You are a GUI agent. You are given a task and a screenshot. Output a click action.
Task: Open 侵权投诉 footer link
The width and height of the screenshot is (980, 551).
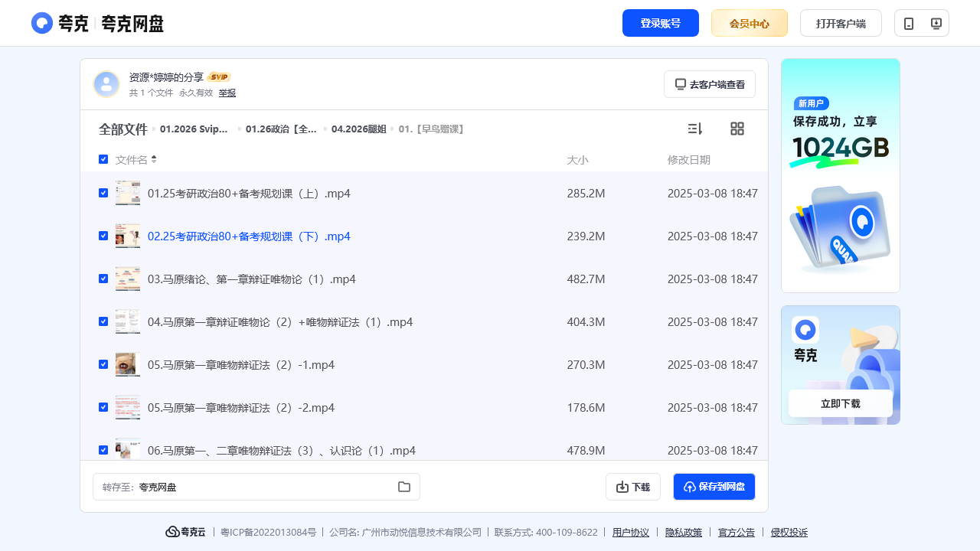pos(789,533)
